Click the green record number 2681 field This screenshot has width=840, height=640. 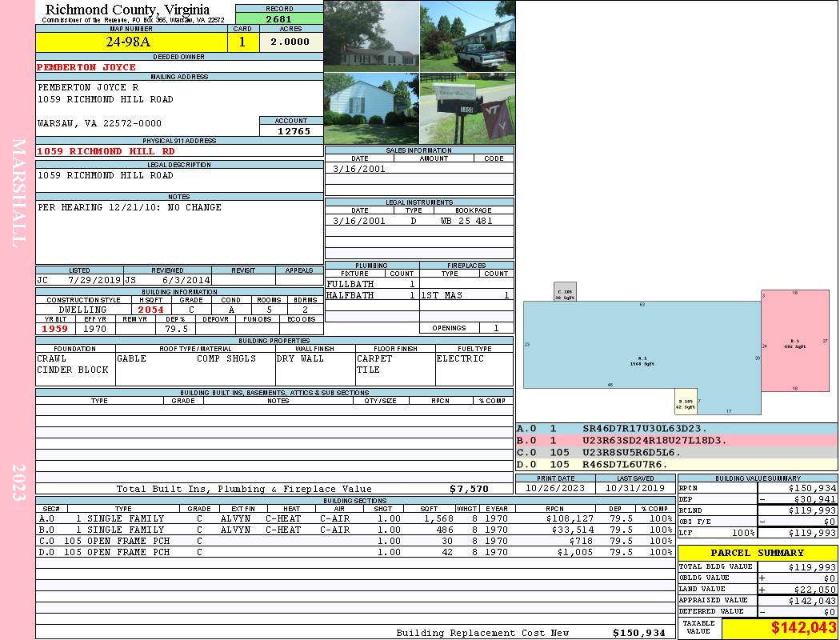279,18
